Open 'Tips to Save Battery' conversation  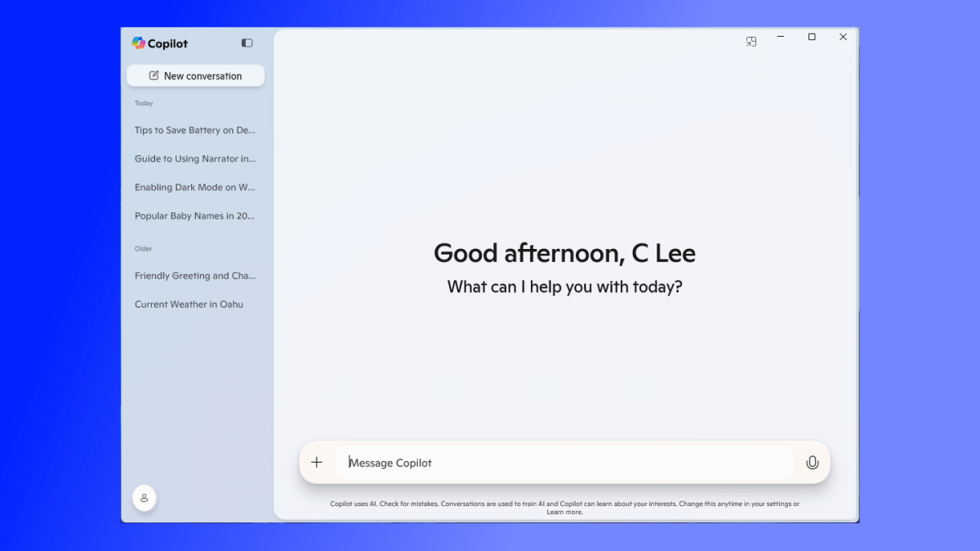click(195, 130)
